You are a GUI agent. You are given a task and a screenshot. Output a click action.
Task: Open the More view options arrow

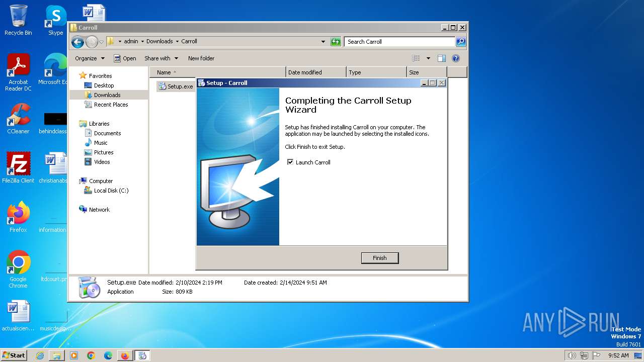[x=428, y=58]
